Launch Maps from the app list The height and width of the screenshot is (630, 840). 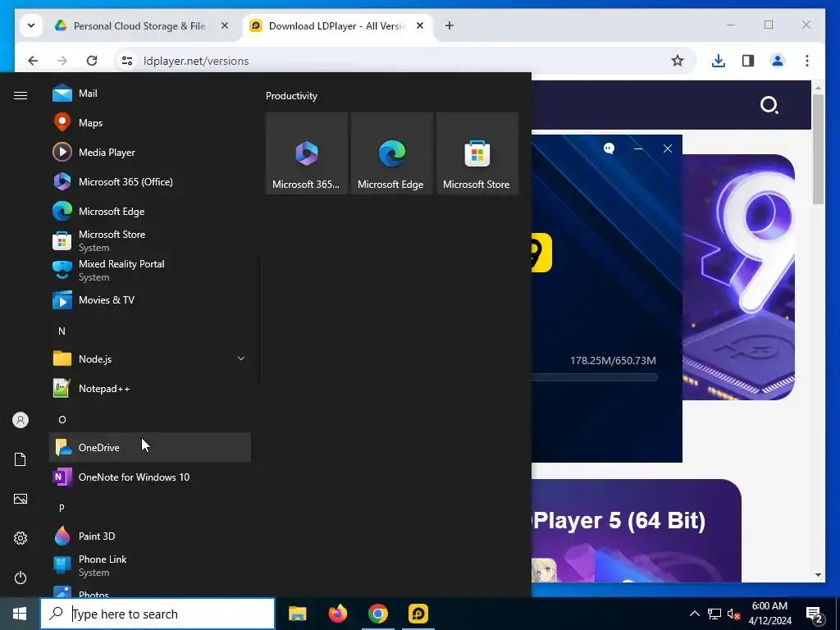[150, 123]
